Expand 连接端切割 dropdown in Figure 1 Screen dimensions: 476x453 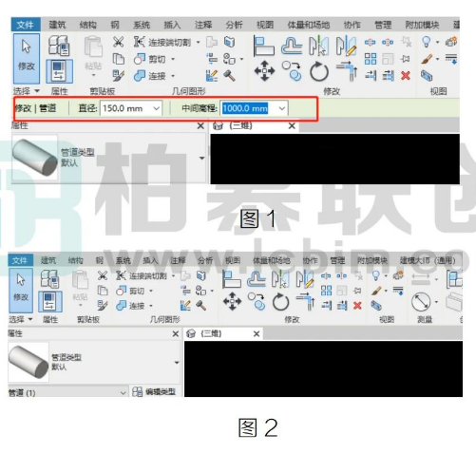pos(198,42)
